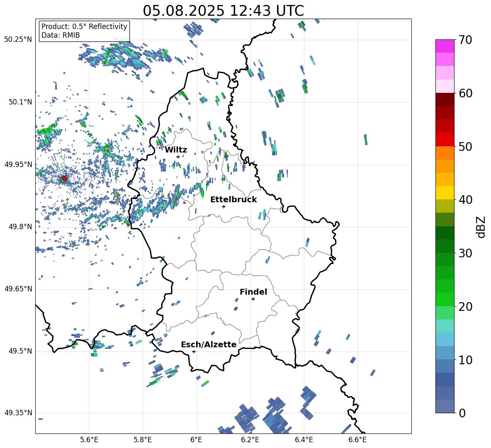Click the Esch/Alzette city label
This screenshot has height=448, width=491.
tap(209, 344)
